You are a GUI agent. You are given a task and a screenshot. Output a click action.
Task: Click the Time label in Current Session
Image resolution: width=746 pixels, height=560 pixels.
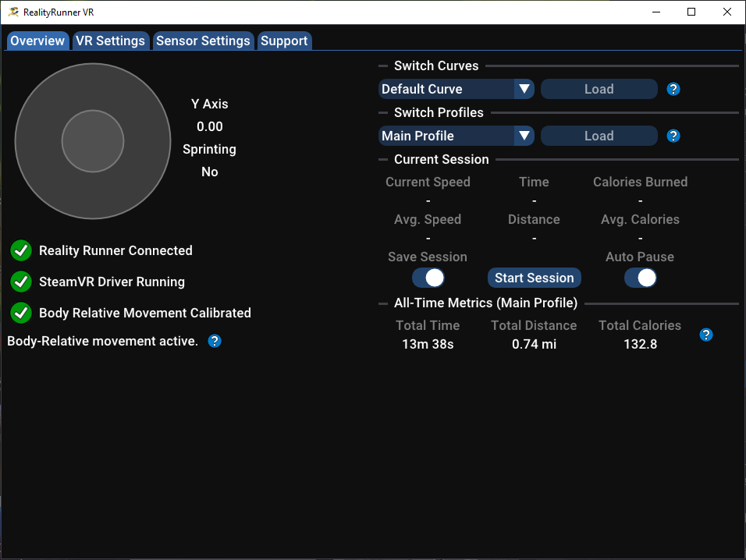[534, 182]
